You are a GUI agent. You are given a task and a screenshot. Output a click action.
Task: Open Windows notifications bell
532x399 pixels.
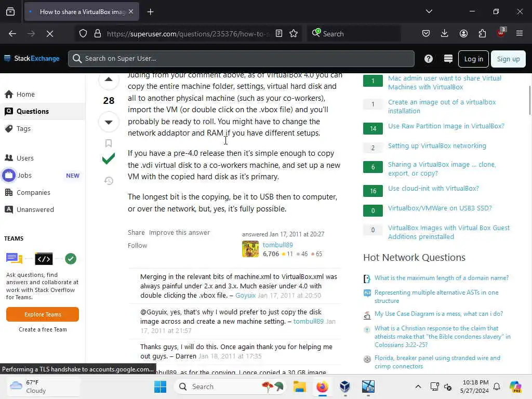click(497, 387)
